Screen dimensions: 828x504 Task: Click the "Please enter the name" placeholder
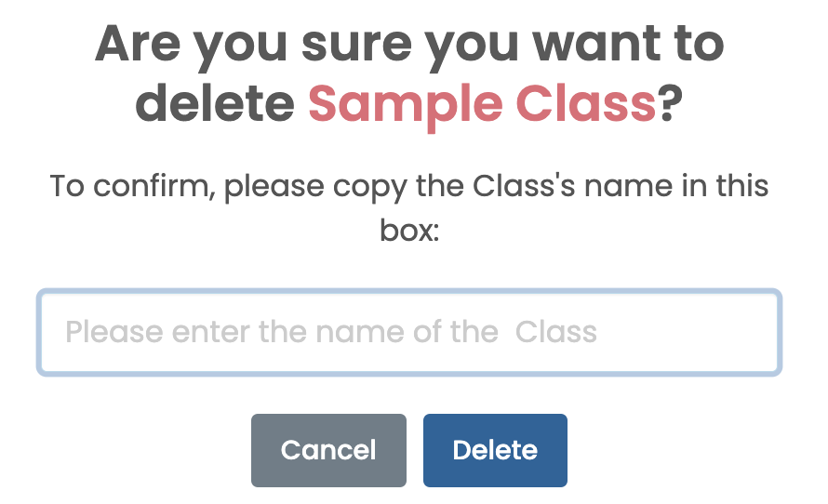pos(330,332)
